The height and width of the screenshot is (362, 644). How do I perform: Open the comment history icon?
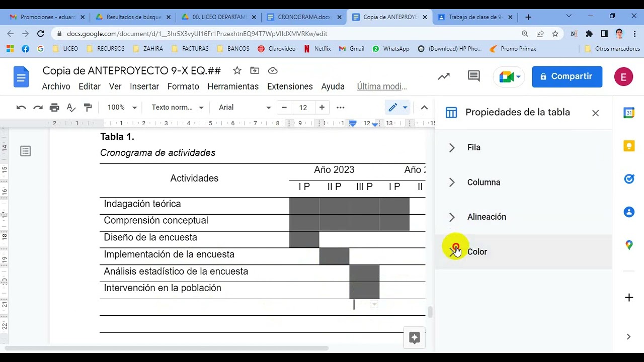click(473, 76)
